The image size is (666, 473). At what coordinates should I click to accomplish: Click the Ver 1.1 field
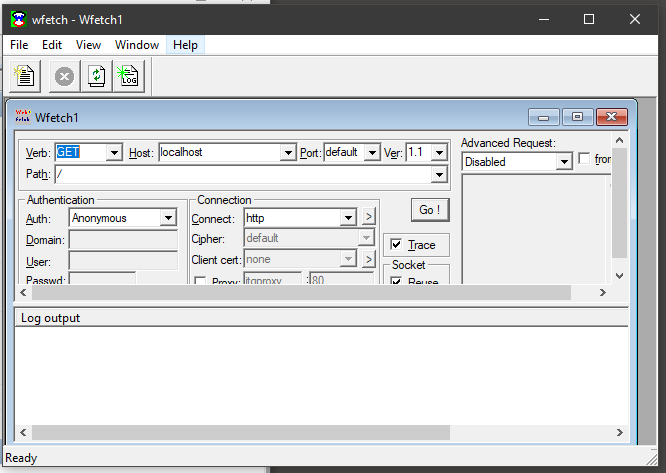[x=419, y=152]
